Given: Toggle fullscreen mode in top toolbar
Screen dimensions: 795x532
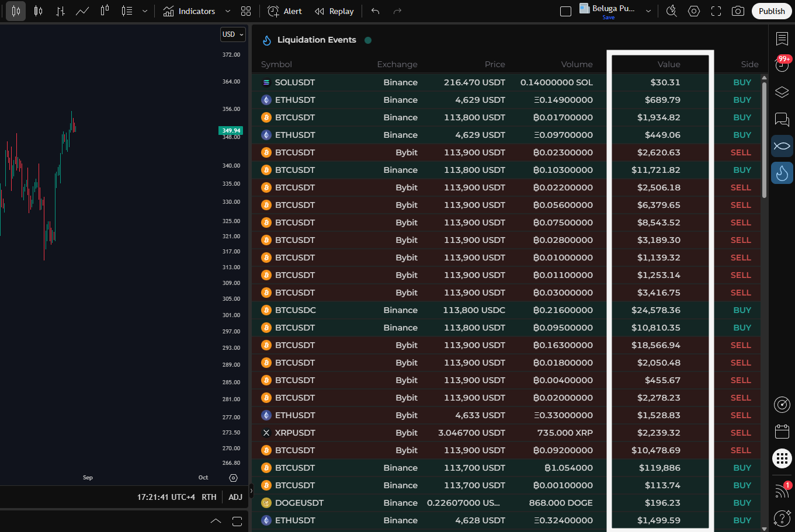Looking at the screenshot, I should pos(716,11).
